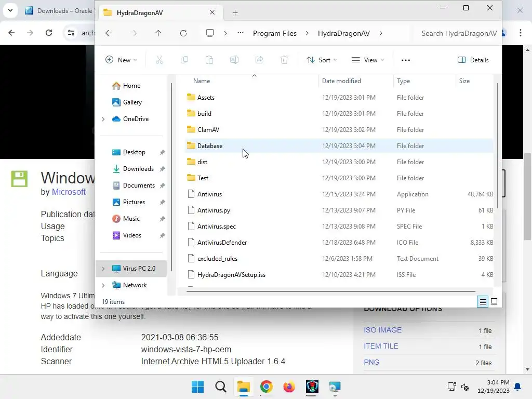This screenshot has width=532, height=399.
Task: Click the file list vertical scrollbar
Action: tap(498, 146)
